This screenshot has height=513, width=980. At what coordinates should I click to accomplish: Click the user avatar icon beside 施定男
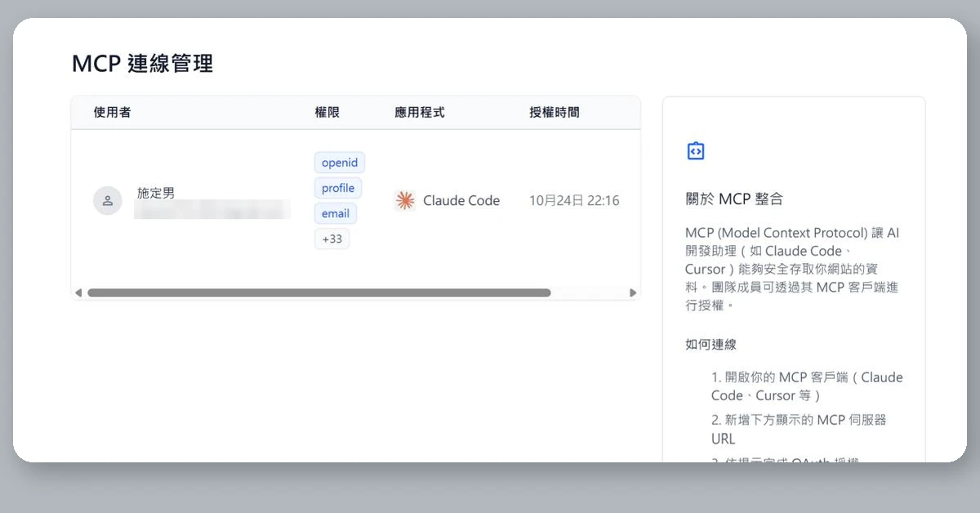click(108, 200)
